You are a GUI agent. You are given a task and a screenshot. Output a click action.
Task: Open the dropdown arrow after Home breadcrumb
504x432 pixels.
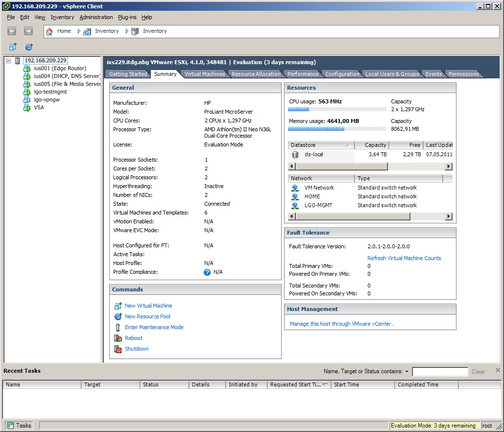(x=78, y=31)
